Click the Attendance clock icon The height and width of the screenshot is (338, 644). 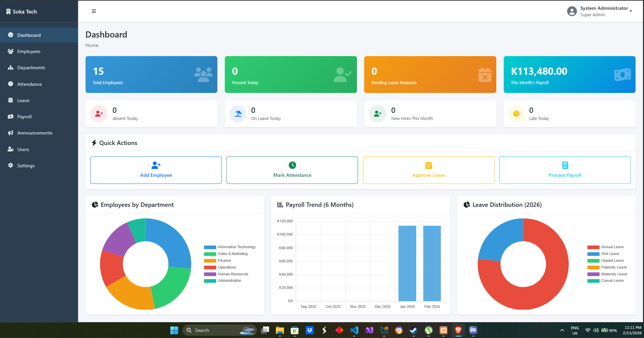pos(11,84)
